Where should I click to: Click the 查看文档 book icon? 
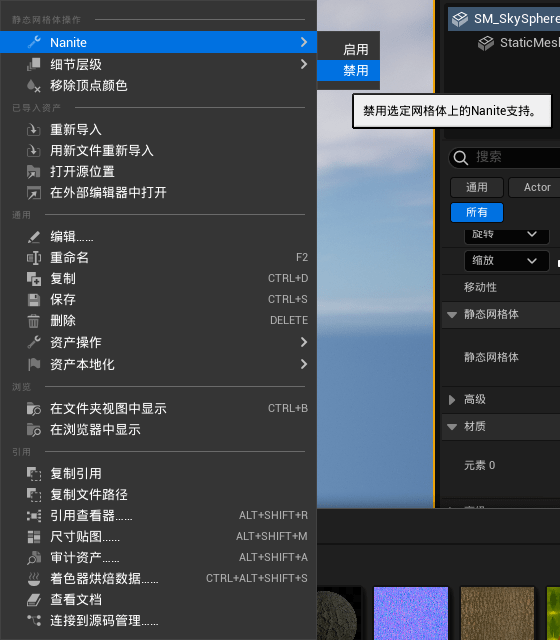coord(34,600)
